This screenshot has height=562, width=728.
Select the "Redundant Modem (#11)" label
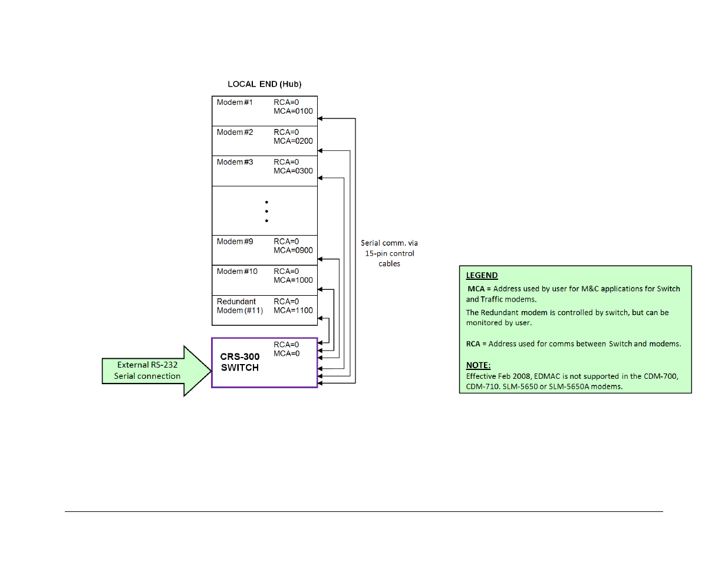pyautogui.click(x=240, y=306)
